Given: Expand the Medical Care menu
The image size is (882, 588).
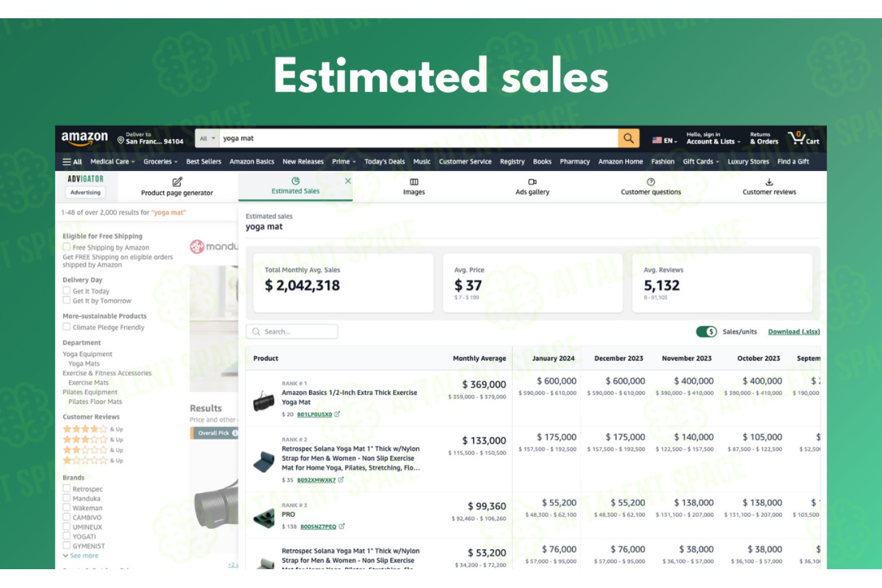Looking at the screenshot, I should pyautogui.click(x=112, y=162).
